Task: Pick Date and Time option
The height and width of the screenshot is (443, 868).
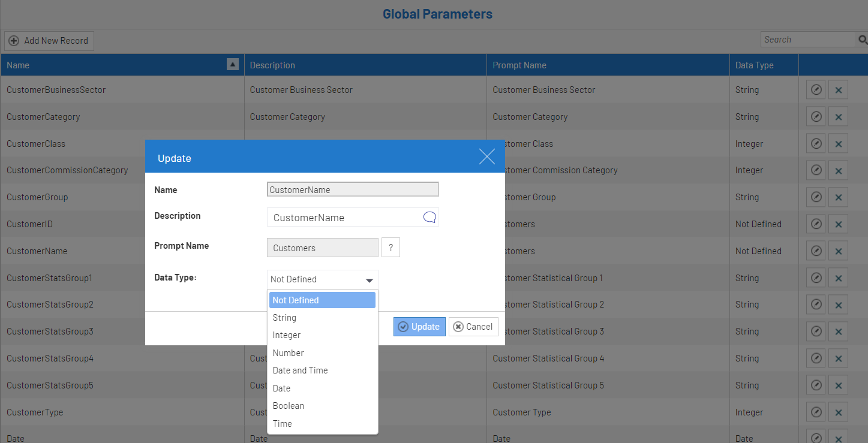Action: pyautogui.click(x=300, y=370)
